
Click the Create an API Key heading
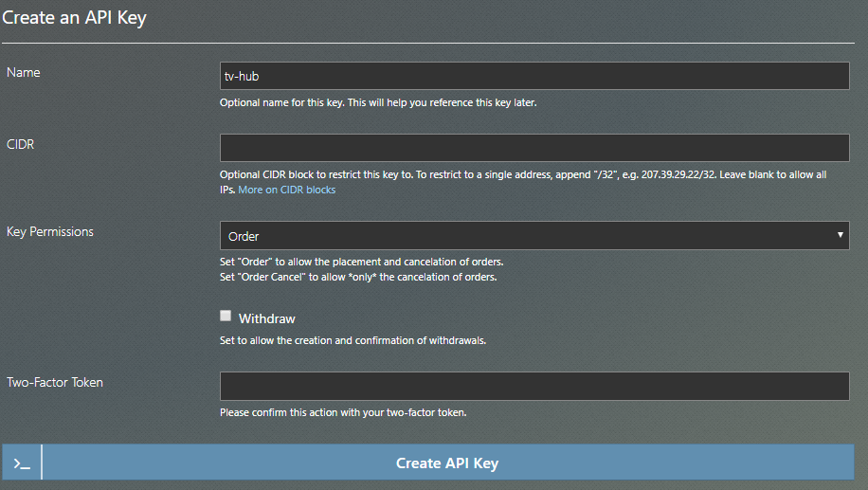click(x=74, y=17)
